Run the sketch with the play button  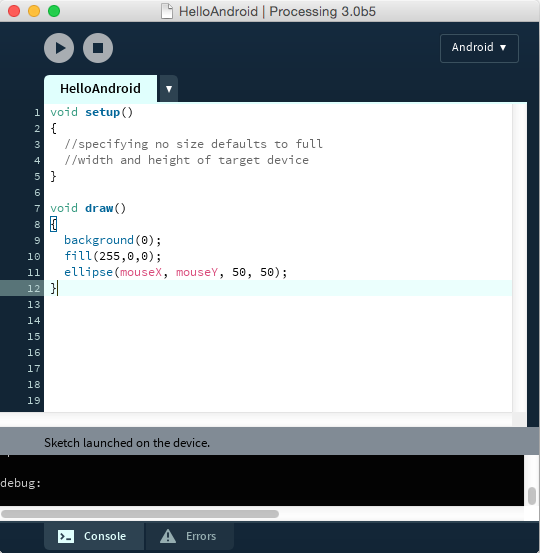(59, 48)
